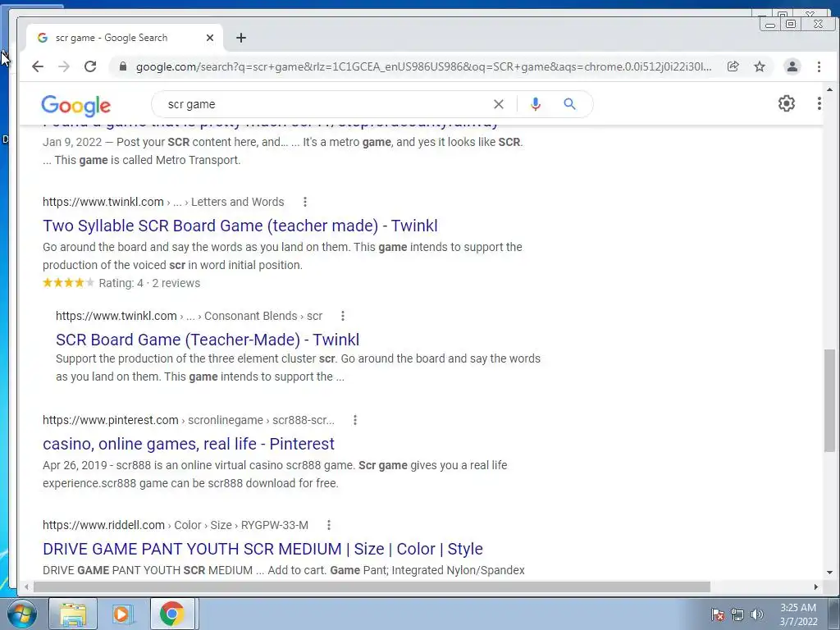
Task: Open a new browser tab
Action: (241, 38)
